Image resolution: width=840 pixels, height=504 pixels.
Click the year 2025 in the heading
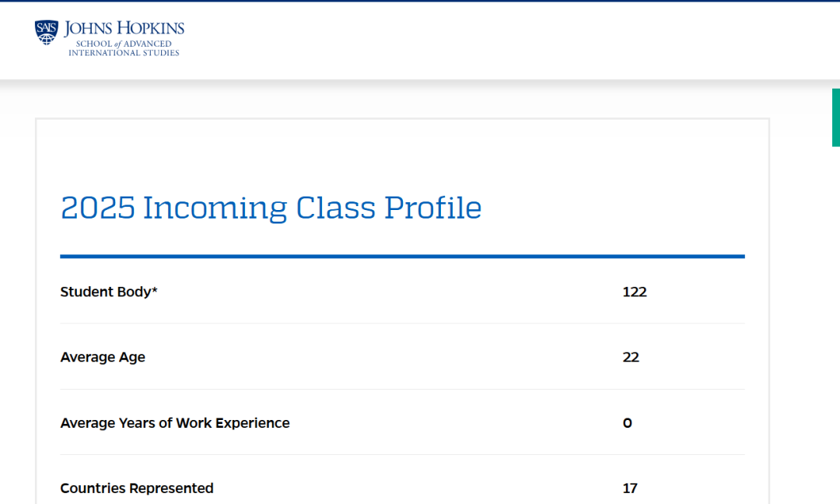[97, 208]
